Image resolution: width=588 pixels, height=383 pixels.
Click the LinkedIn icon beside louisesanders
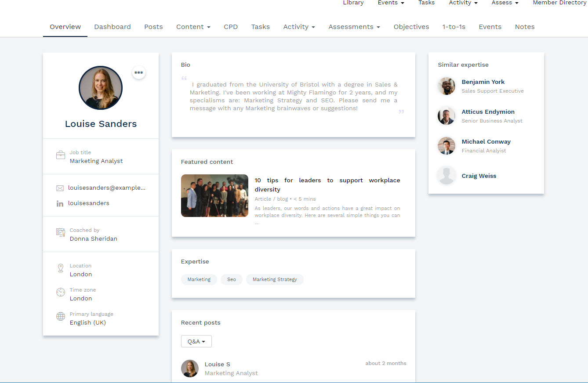click(60, 203)
